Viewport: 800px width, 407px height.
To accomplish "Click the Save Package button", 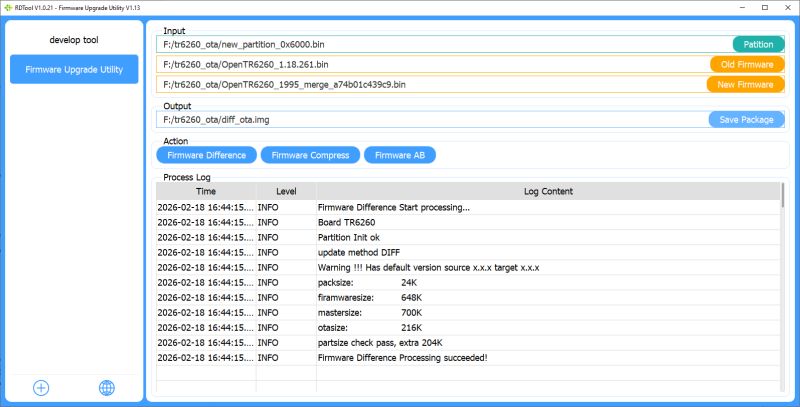I will pos(746,119).
